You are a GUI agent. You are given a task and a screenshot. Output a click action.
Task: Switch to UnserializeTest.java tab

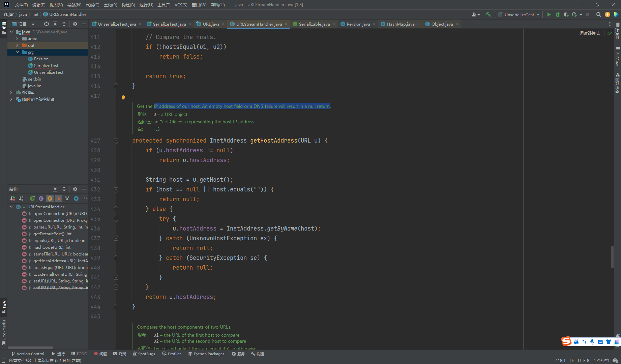(117, 24)
